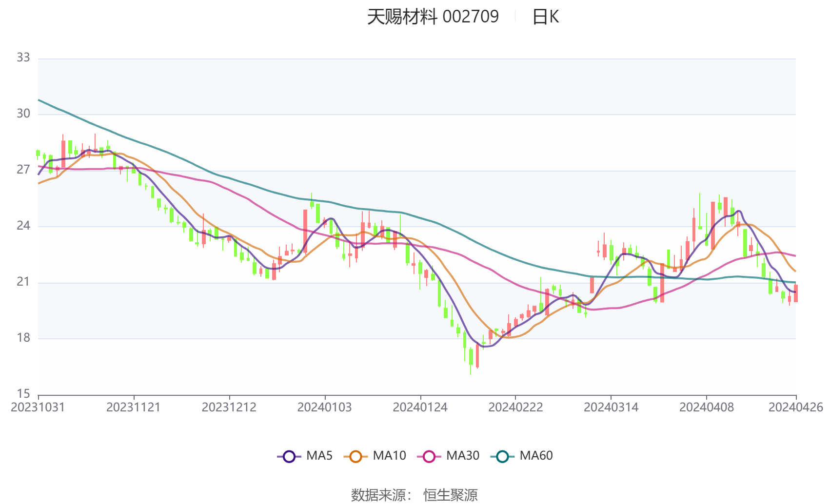
Task: Click the 天赐材料 002709 chart title
Action: [x=433, y=17]
